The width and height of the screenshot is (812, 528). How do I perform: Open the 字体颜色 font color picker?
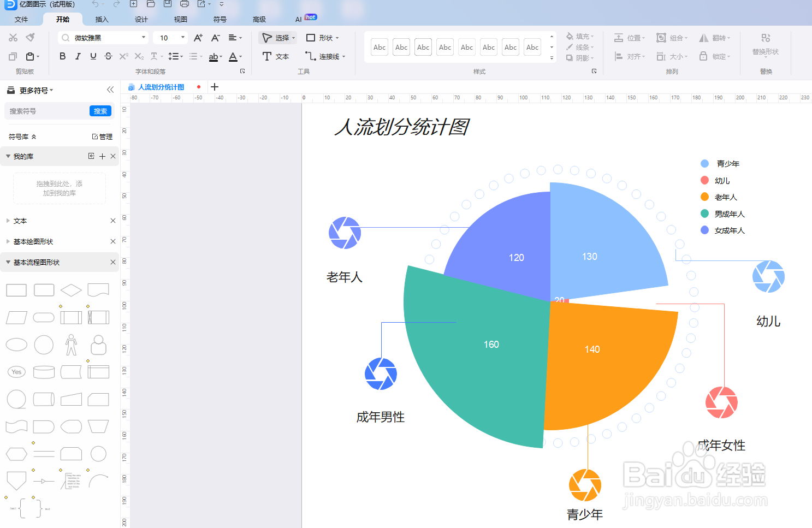(x=234, y=56)
